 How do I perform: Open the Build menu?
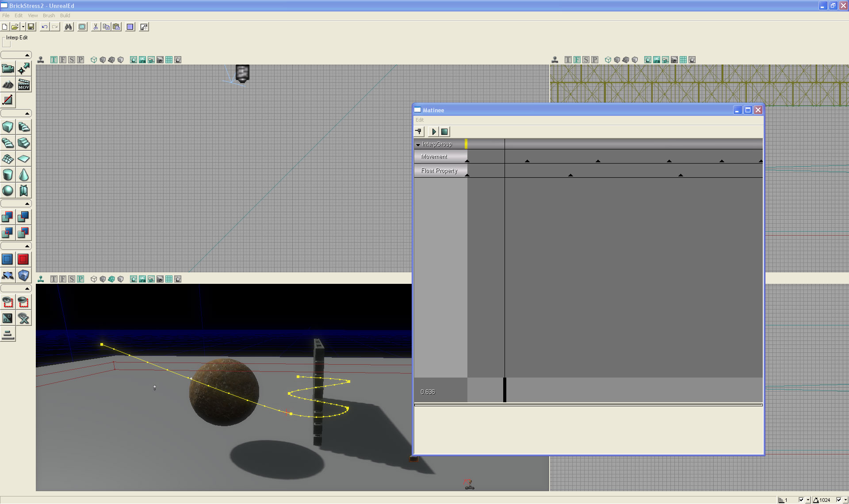click(65, 15)
